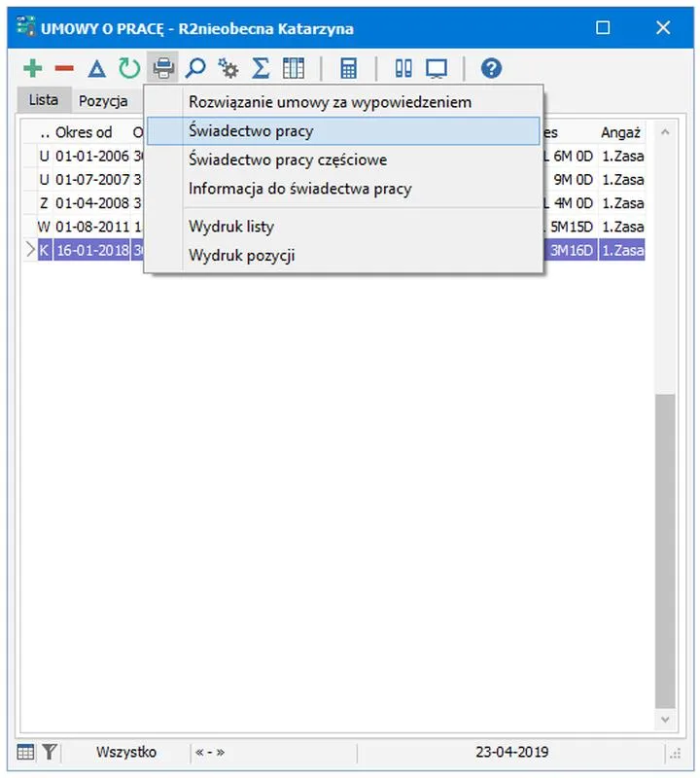Screen dimensions: 700x778
Task: Select the row dated 01-08-2011
Action: (x=91, y=227)
